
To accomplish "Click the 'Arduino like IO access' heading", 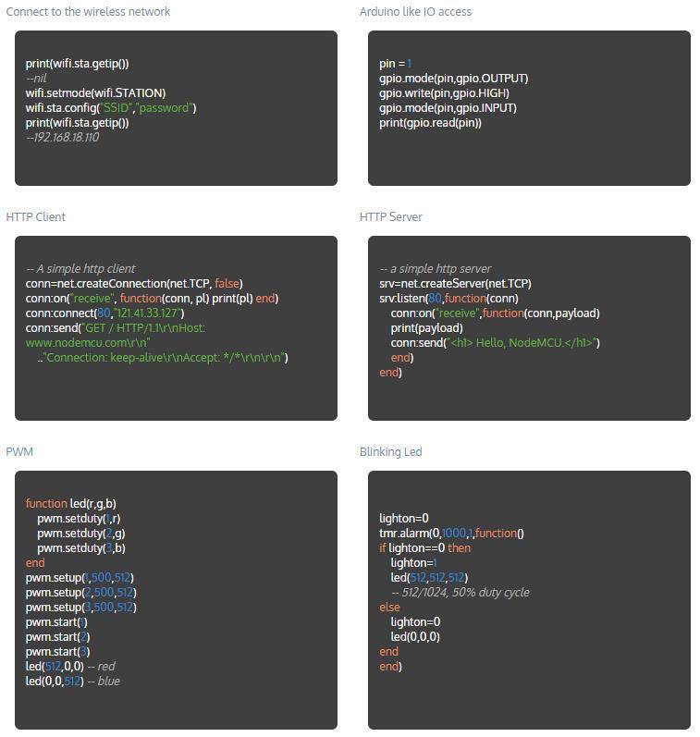I will pos(415,12).
